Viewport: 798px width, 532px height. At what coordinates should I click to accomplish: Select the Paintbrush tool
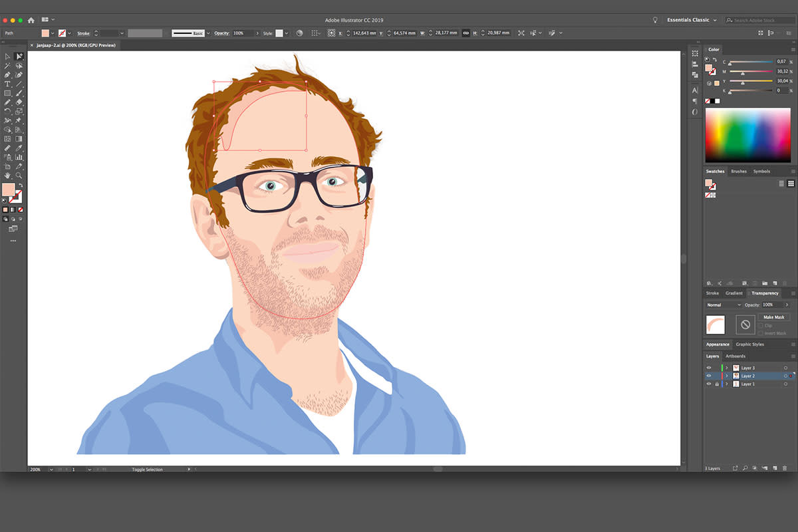(19, 93)
